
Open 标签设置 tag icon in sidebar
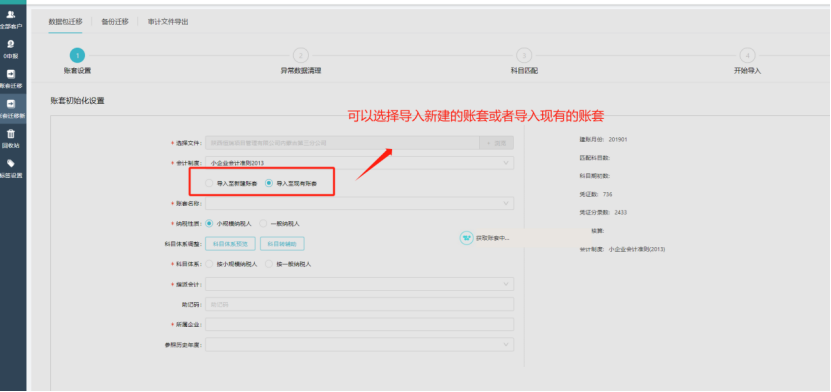11,168
